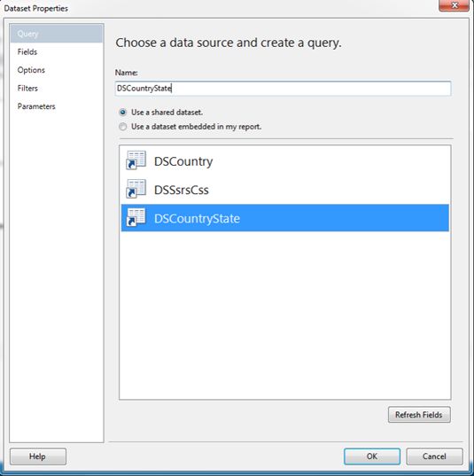The width and height of the screenshot is (474, 476).
Task: Choose 'Use a dataset embedded in my report'
Action: point(122,127)
